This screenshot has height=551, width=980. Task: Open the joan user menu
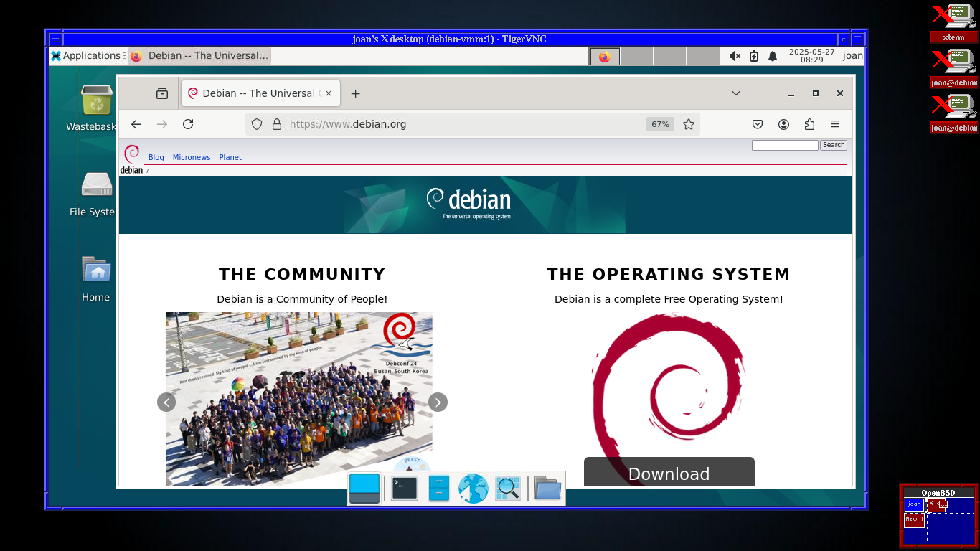(x=852, y=55)
